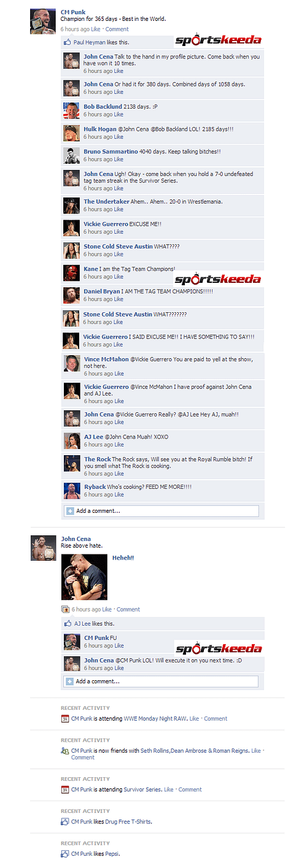
Task: Click the Like link on the Survivor Series activity
Action: [x=168, y=789]
